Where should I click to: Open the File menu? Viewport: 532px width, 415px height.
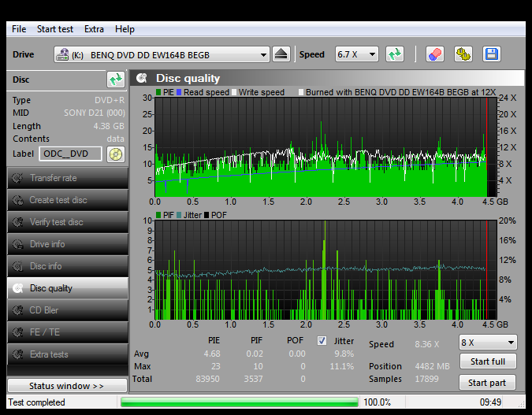(x=19, y=29)
